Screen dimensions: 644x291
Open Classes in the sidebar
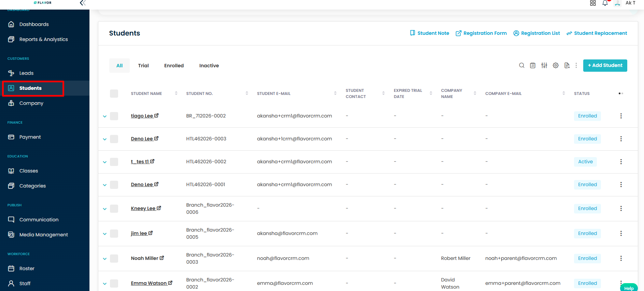pyautogui.click(x=29, y=171)
